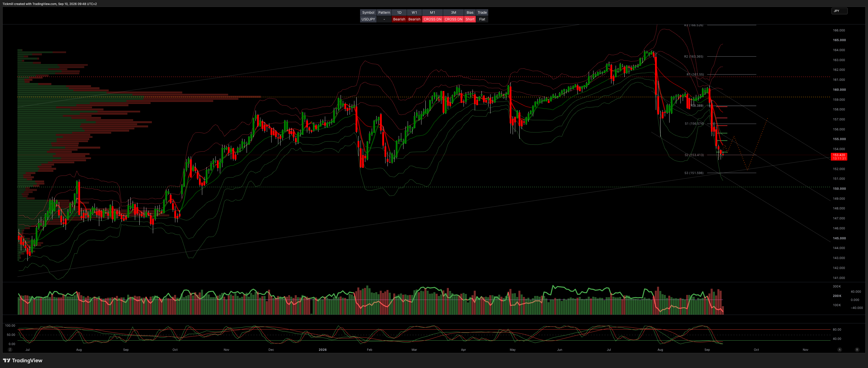
Task: Click the Dec label on time axis
Action: (x=271, y=350)
